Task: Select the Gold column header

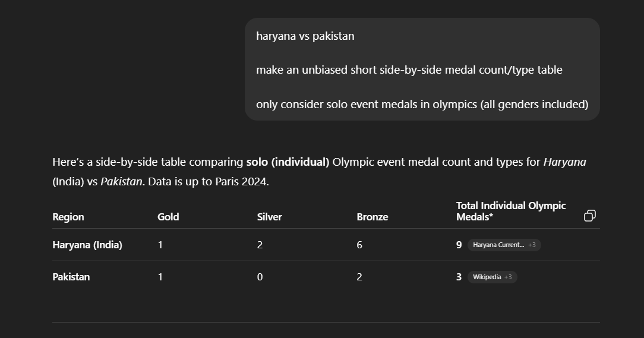Action: click(168, 217)
